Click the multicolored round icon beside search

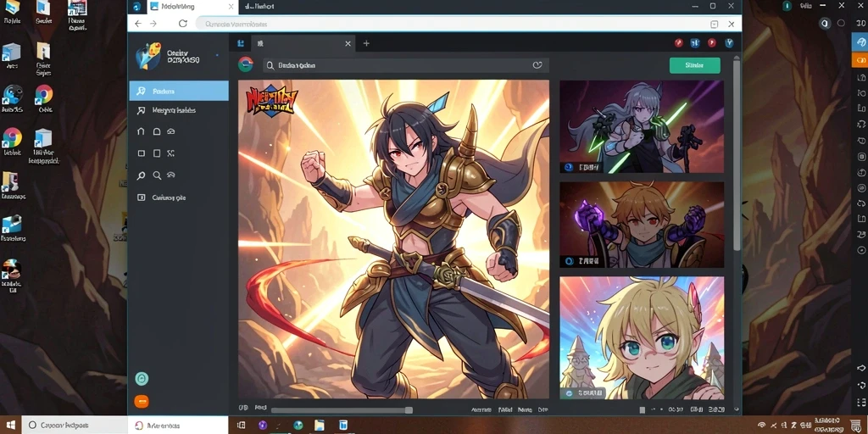pyautogui.click(x=246, y=64)
